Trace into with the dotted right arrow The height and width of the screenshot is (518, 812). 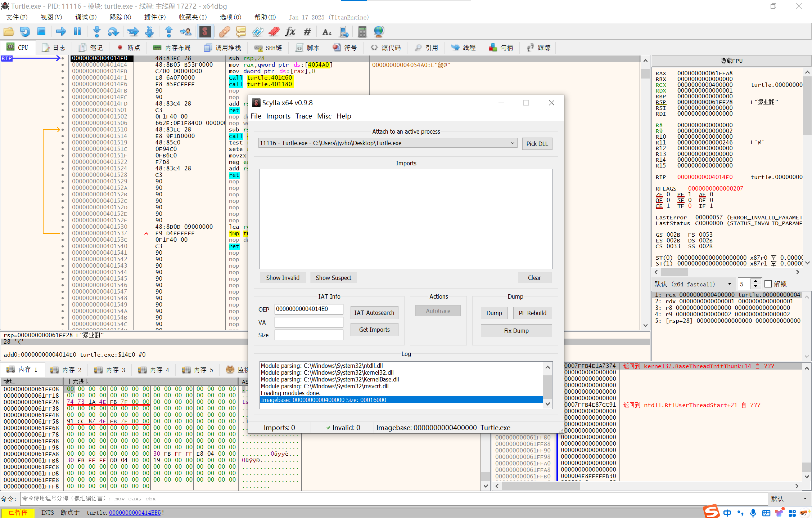pos(133,32)
